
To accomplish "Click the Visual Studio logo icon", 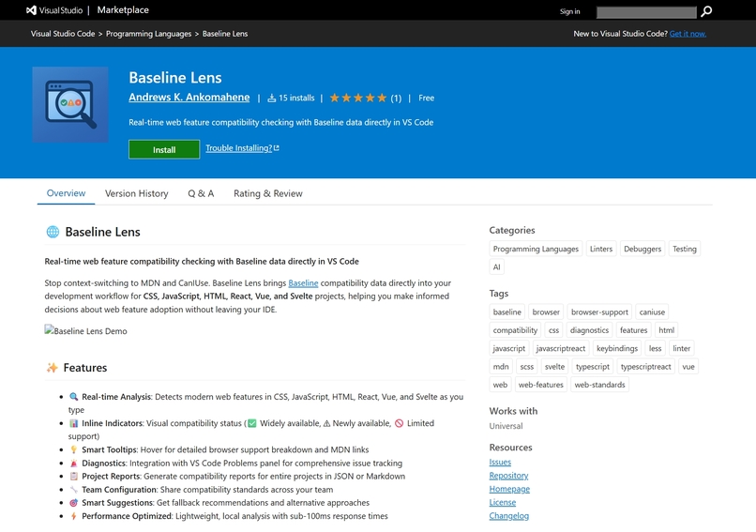I will (x=31, y=10).
